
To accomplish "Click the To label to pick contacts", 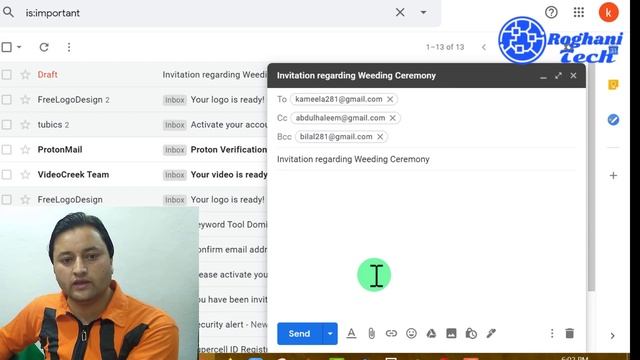I will click(x=282, y=99).
